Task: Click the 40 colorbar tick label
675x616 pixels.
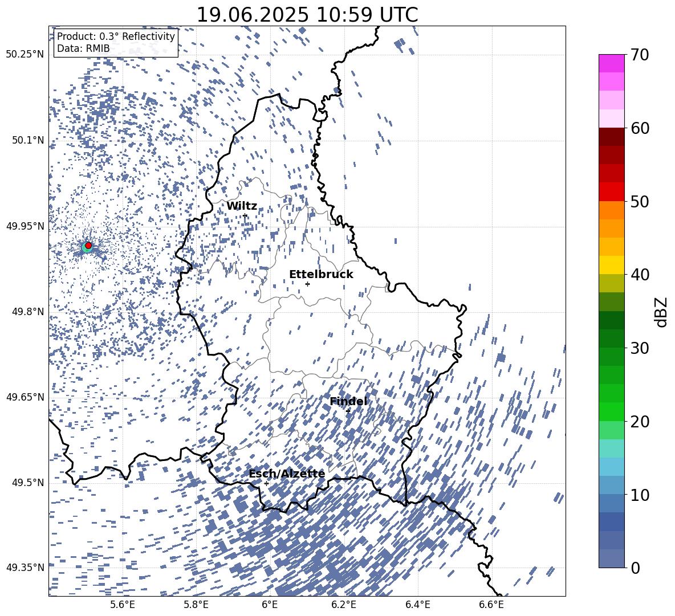Action: 640,275
